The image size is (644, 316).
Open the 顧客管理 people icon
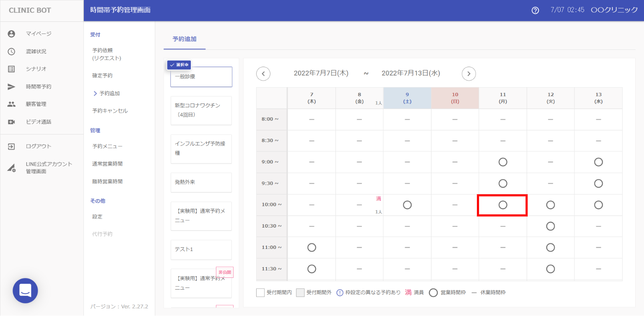pyautogui.click(x=11, y=104)
